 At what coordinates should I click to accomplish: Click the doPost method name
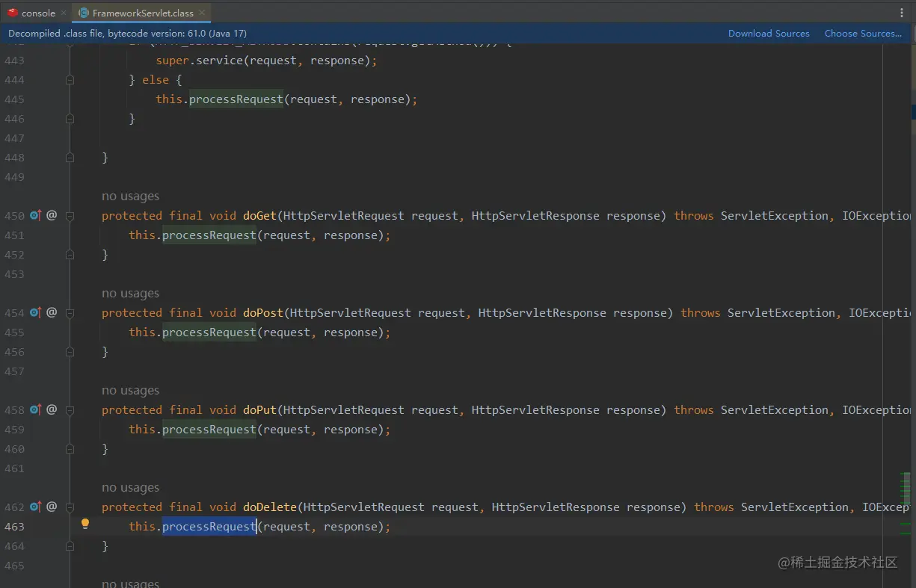263,313
